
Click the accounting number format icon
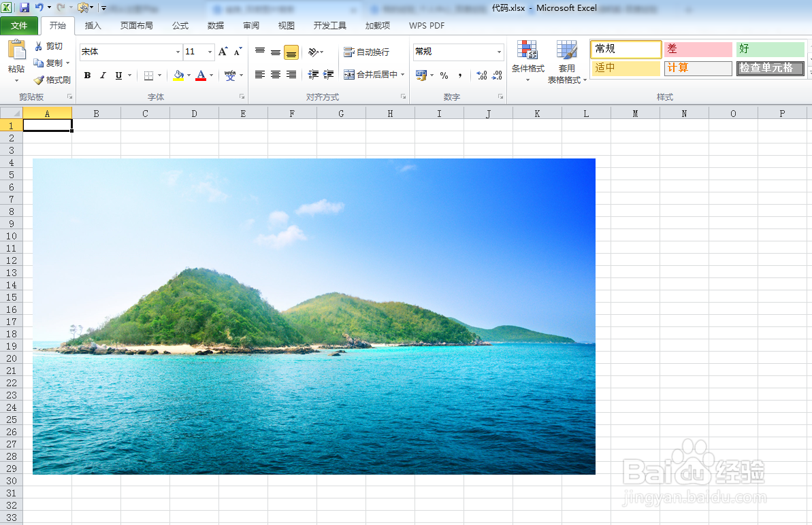click(421, 75)
